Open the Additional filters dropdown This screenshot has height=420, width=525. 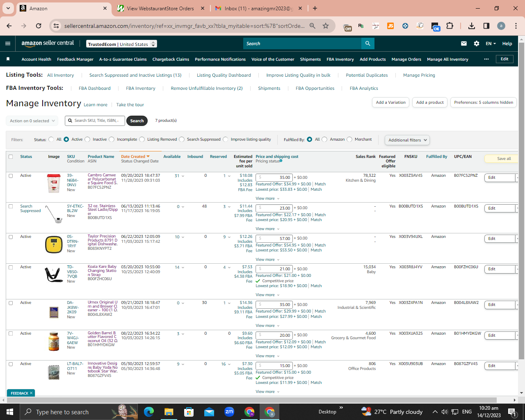click(407, 140)
